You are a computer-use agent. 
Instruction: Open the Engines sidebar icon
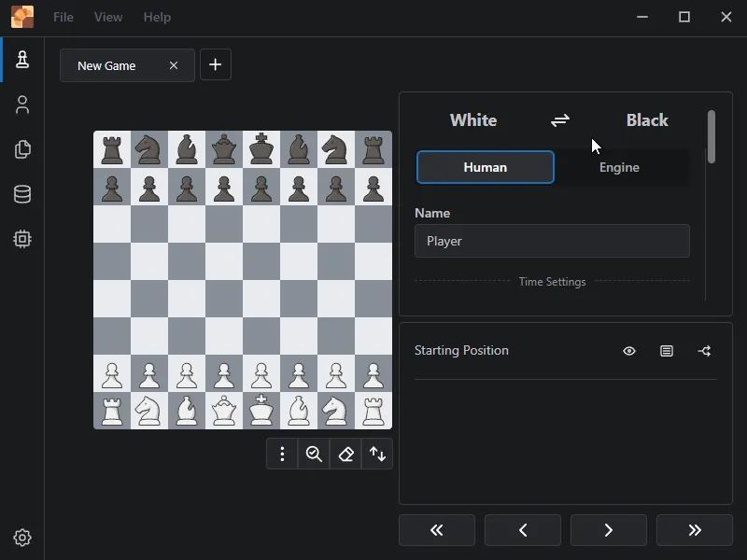22,239
